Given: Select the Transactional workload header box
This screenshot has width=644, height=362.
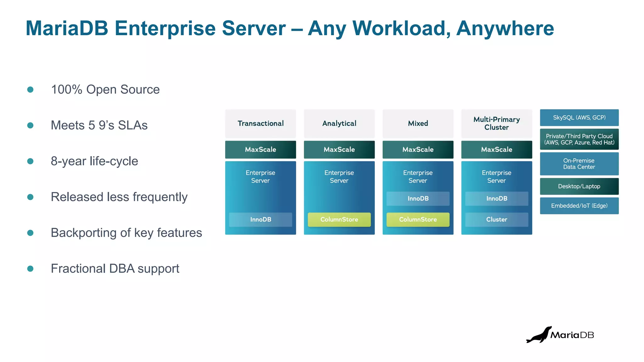Looking at the screenshot, I should pyautogui.click(x=260, y=123).
